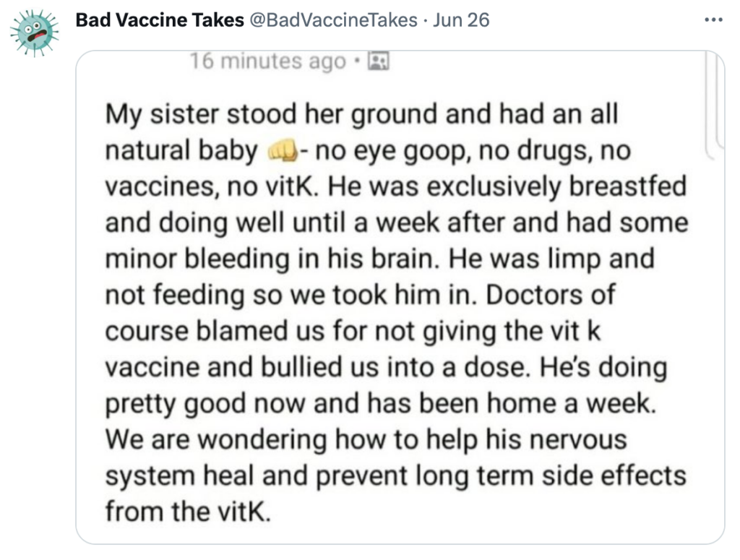This screenshot has width=740, height=560.
Task: Click the line starting "My sister stood her ground"
Action: tap(361, 114)
